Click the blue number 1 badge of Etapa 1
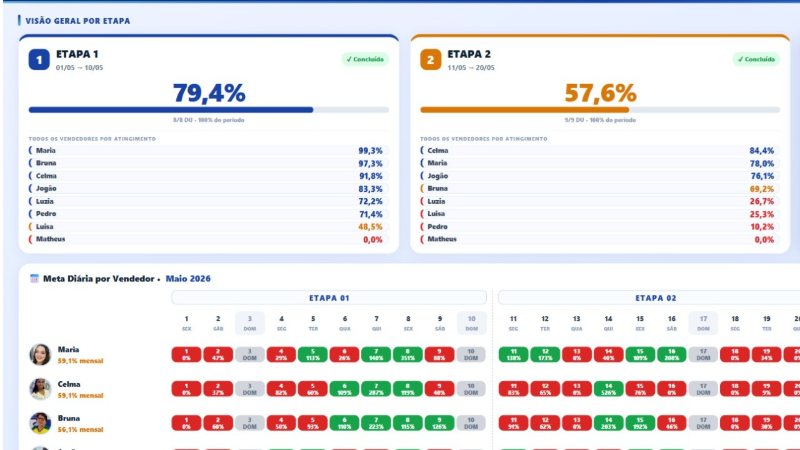800x450 pixels. [x=39, y=60]
